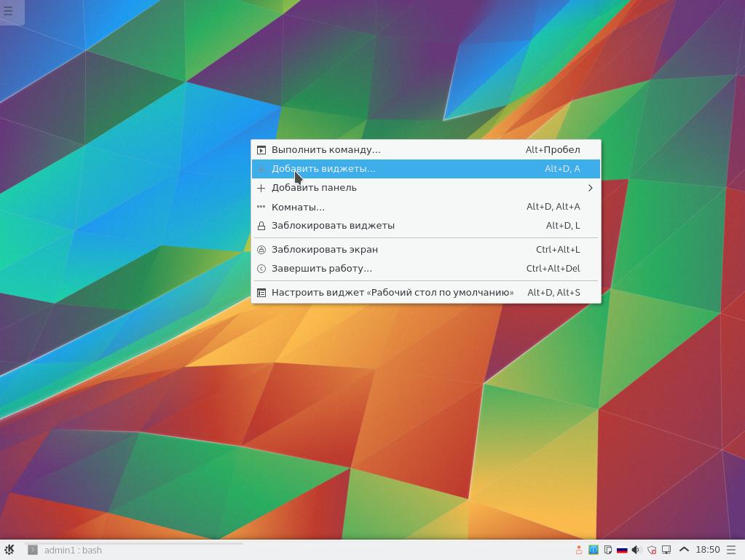The height and width of the screenshot is (560, 745).
Task: Click the blue info notification tray icon
Action: click(x=594, y=550)
